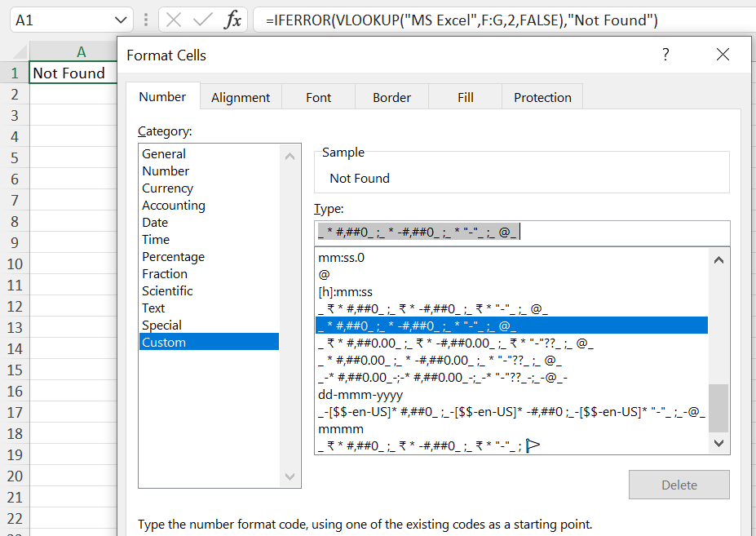Select row 20 header
This screenshot has width=756, height=536.
coord(15,476)
